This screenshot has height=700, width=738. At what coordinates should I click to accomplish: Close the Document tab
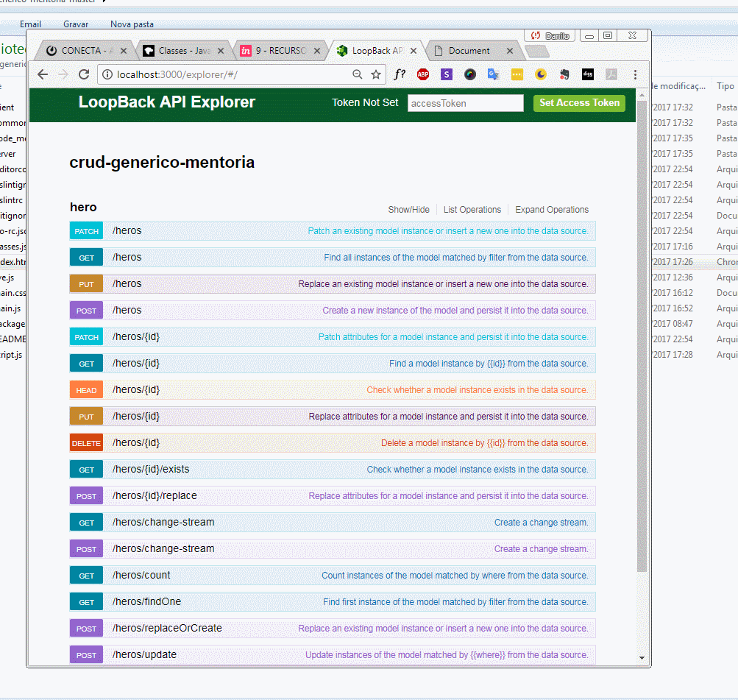click(510, 51)
